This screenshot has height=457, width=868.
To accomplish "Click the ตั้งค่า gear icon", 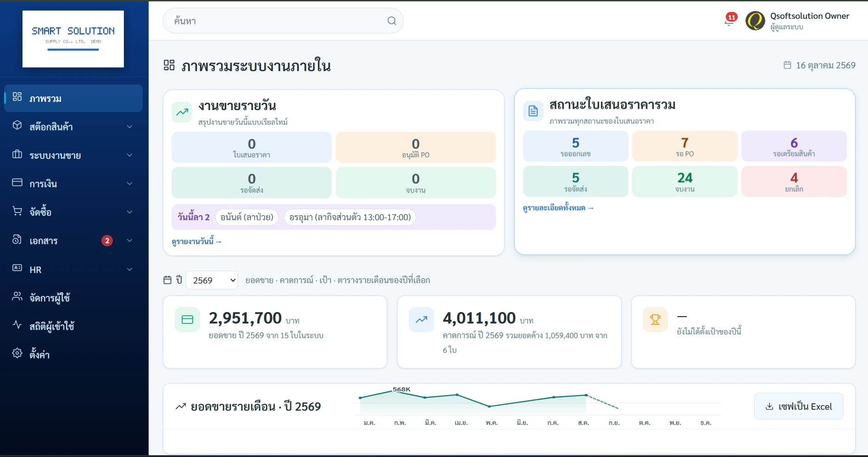I will 17,353.
